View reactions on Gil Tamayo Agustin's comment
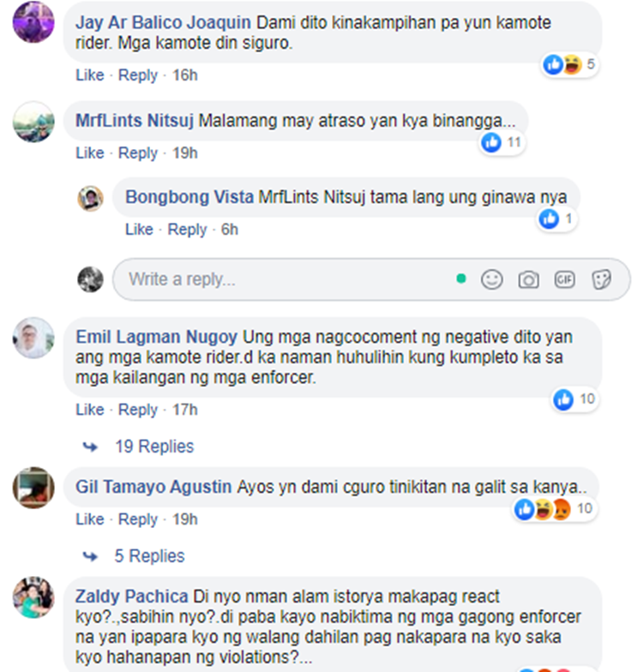643x672 pixels. pyautogui.click(x=555, y=509)
